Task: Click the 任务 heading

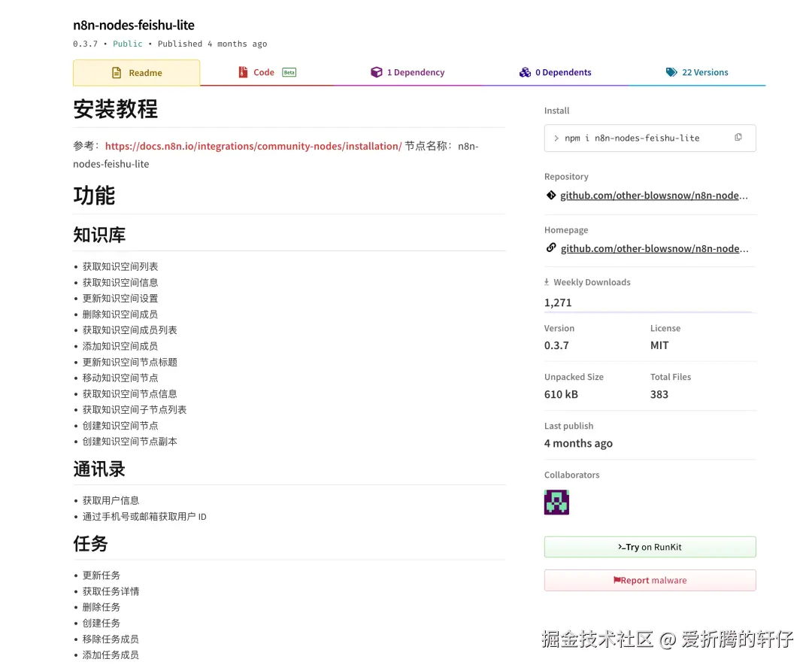Action: click(x=90, y=544)
